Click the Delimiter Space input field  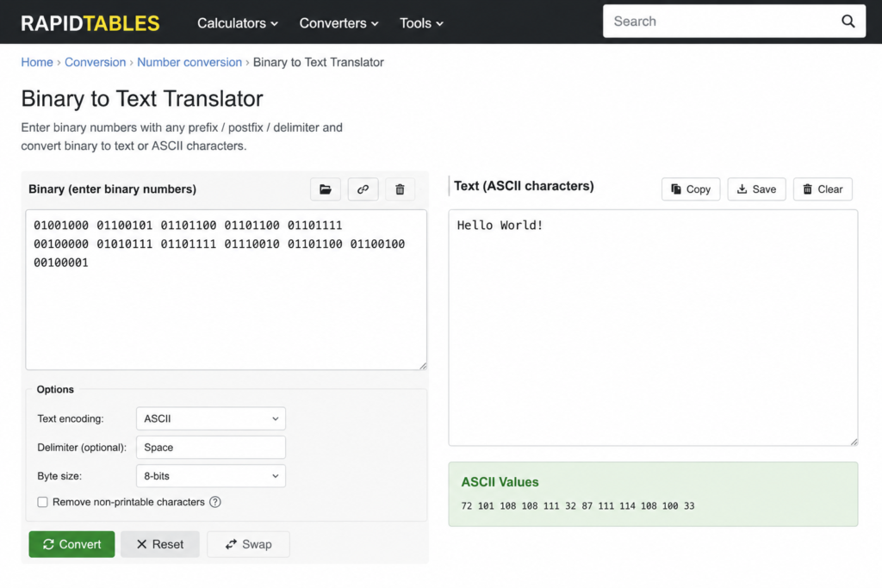[x=211, y=448]
